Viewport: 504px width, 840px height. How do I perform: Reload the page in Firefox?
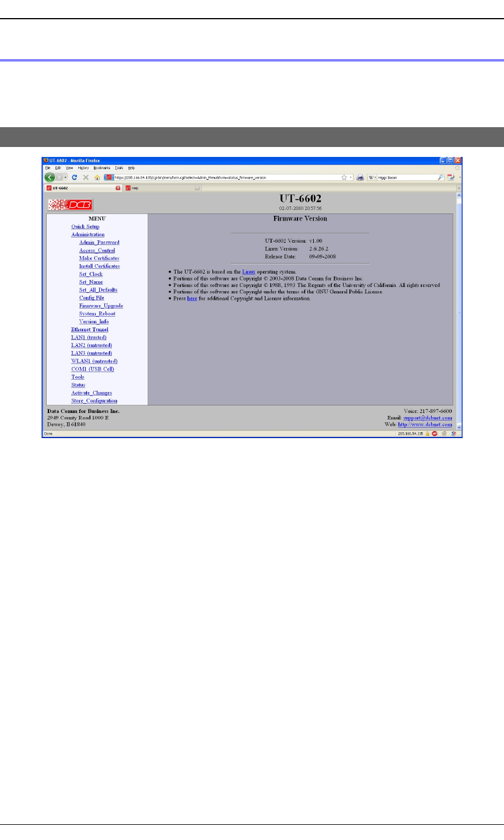pos(75,177)
